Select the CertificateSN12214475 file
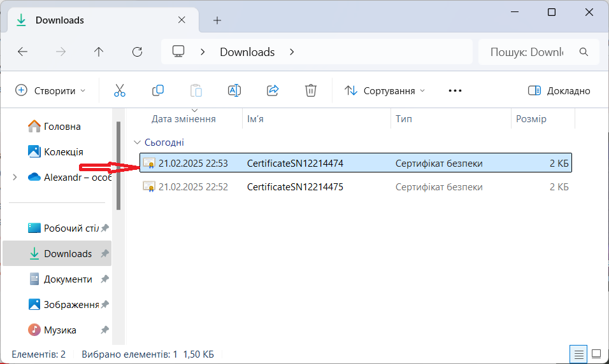Viewport: 609px width, 364px height. click(x=295, y=187)
